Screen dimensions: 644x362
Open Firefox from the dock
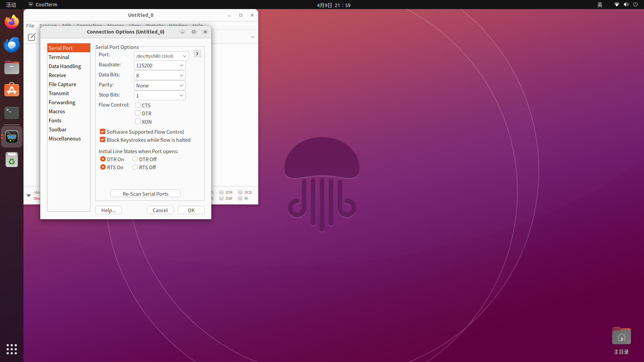[x=12, y=22]
